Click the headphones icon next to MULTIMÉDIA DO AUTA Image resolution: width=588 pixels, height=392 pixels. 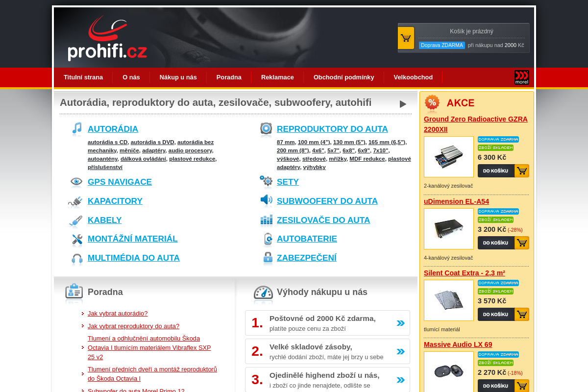[76, 258]
